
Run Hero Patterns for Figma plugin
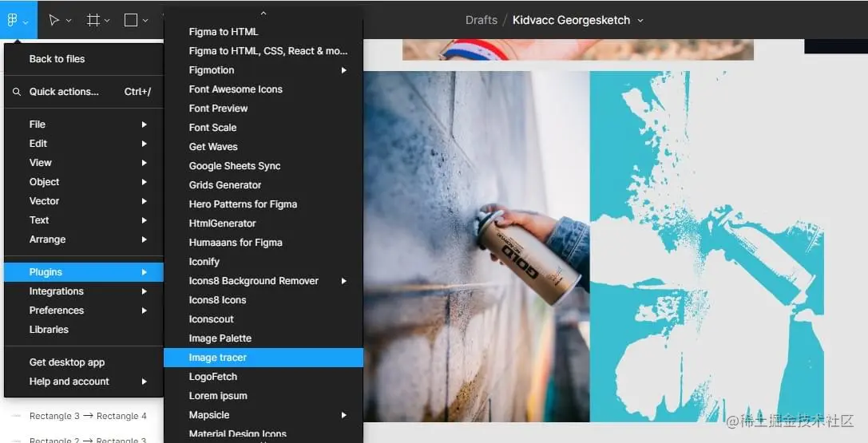(x=264, y=204)
